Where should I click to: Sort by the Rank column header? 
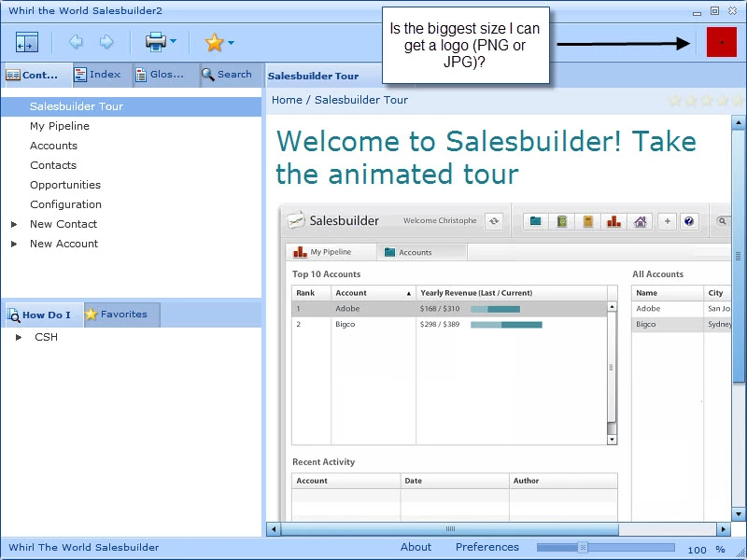click(x=311, y=293)
